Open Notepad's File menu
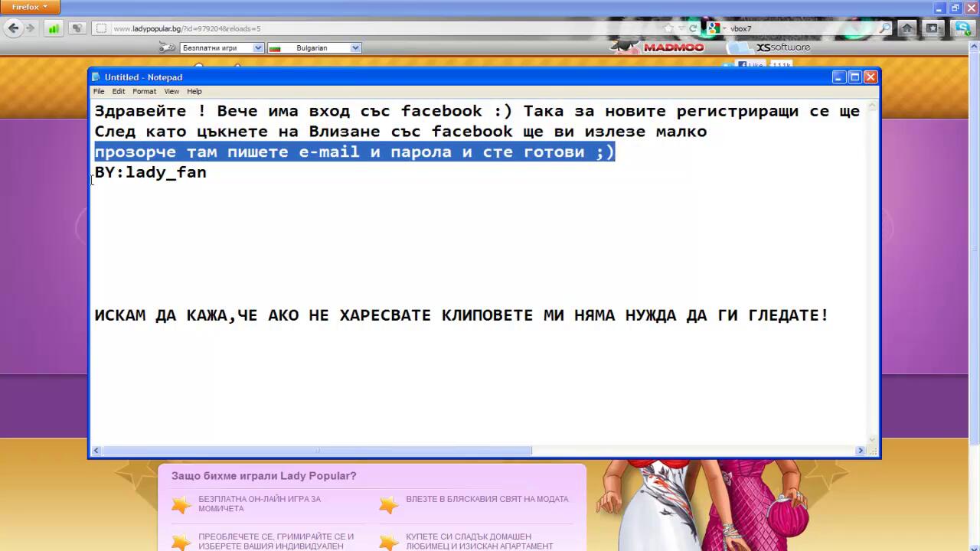The height and width of the screenshot is (551, 980). click(x=99, y=91)
